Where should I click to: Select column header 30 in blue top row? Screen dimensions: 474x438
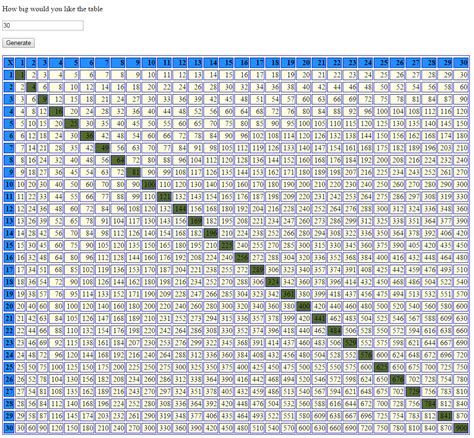pyautogui.click(x=461, y=62)
